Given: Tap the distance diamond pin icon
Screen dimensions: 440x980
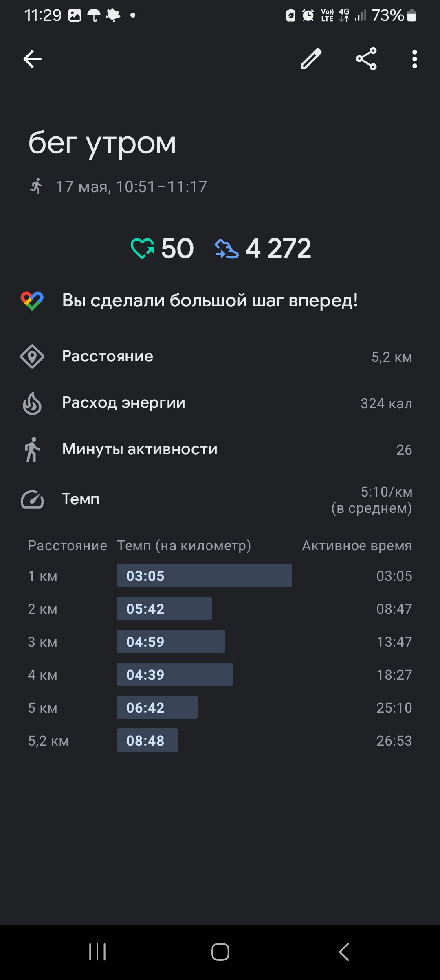Looking at the screenshot, I should [32, 357].
